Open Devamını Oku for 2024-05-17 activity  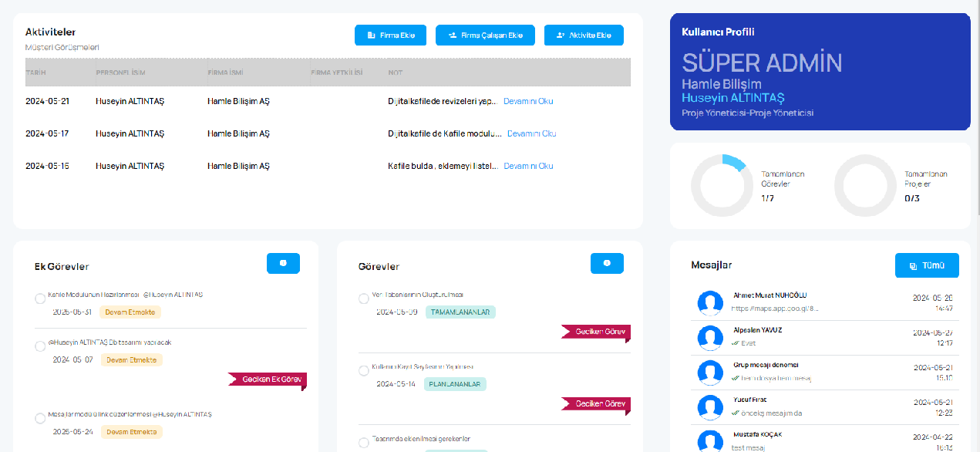pyautogui.click(x=531, y=134)
